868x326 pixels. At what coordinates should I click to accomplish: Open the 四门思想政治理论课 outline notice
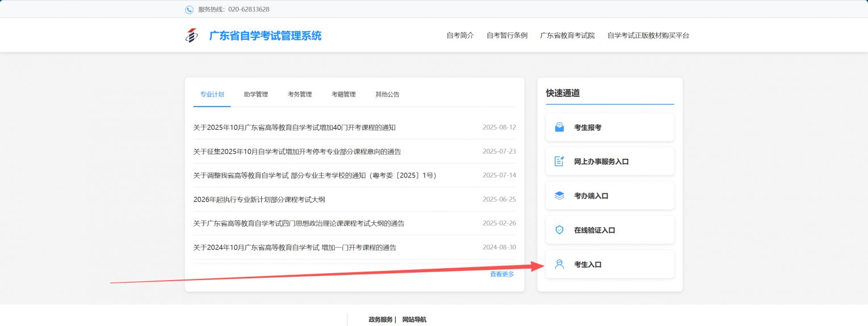[299, 223]
